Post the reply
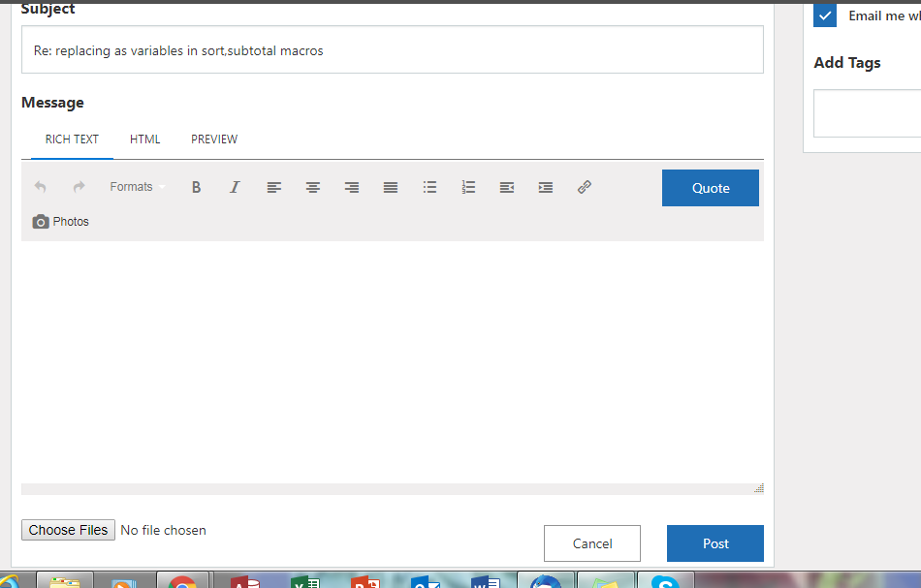 coord(715,542)
